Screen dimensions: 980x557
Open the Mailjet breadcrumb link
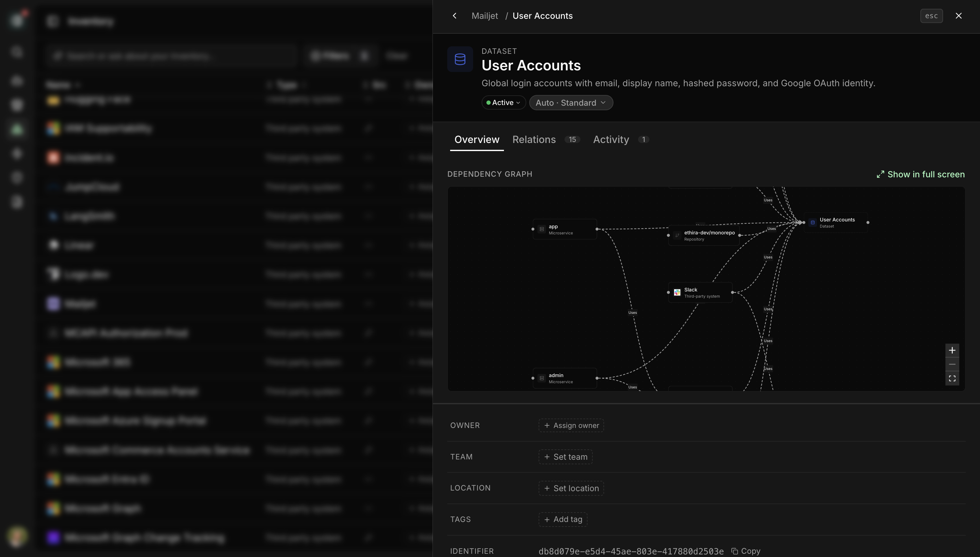point(484,16)
